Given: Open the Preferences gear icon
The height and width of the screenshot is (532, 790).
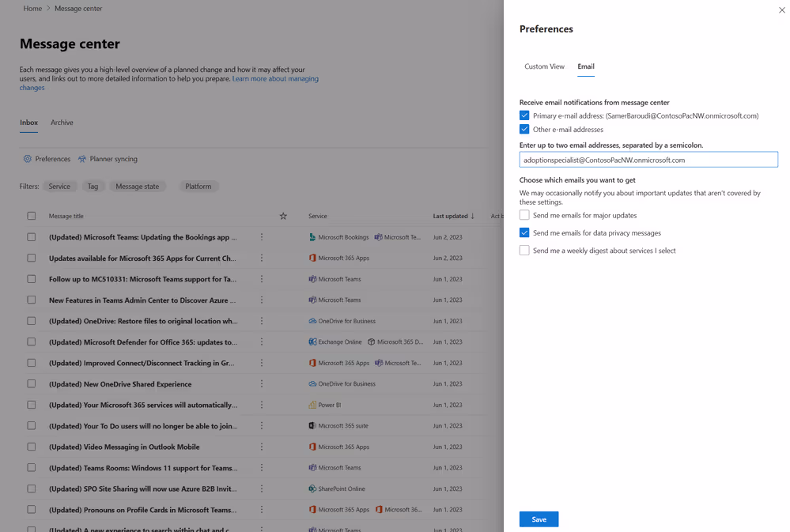Looking at the screenshot, I should (27, 159).
